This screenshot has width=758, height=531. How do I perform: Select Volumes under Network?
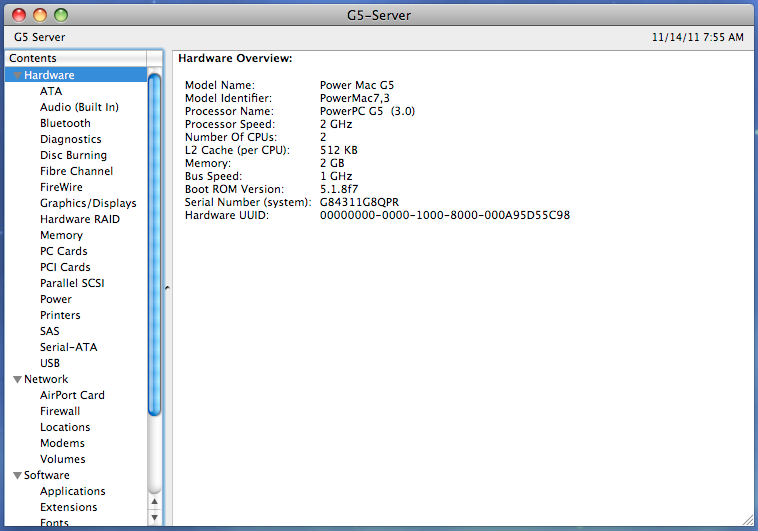[x=63, y=459]
